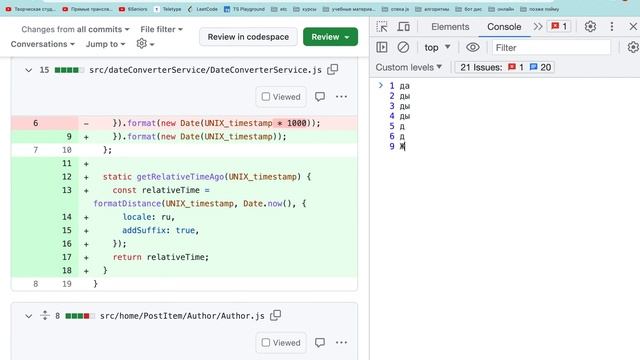Open console settings gear icon
The width and height of the screenshot is (640, 360).
pyautogui.click(x=633, y=47)
